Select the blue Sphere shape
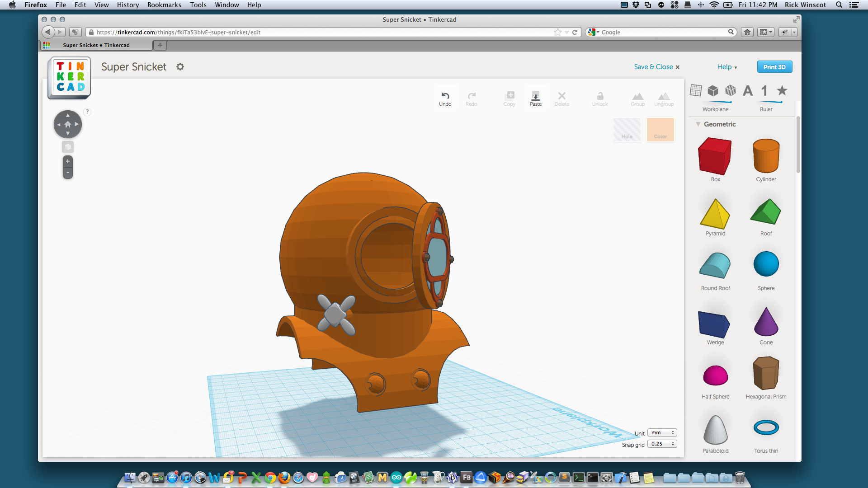868x488 pixels. [766, 264]
